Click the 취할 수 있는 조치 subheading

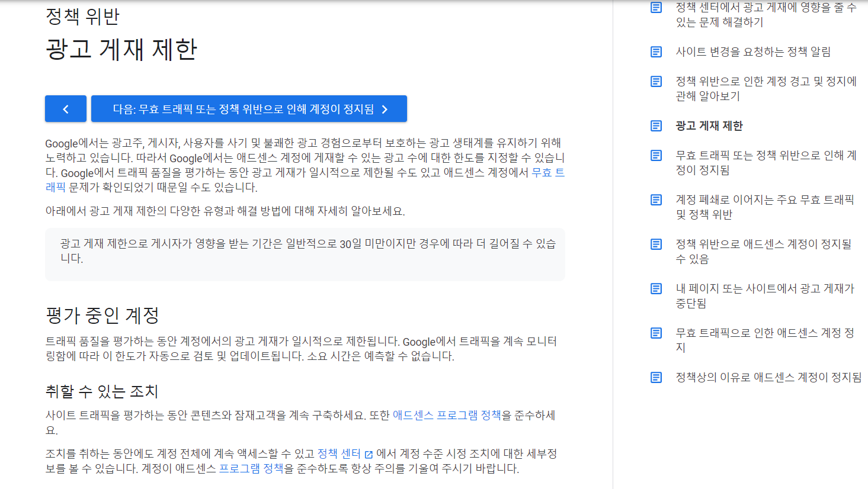102,391
